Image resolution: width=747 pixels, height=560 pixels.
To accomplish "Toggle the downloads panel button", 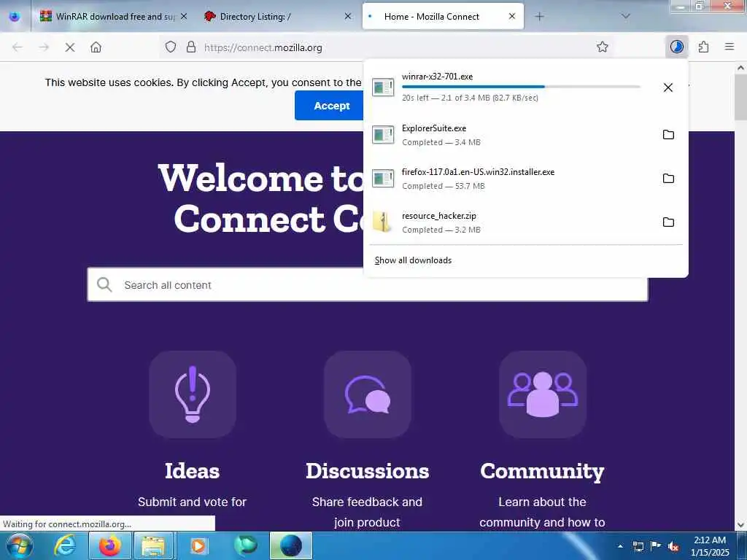I will pyautogui.click(x=676, y=47).
